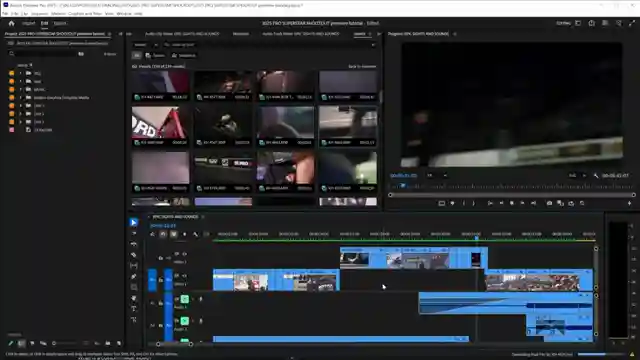Step back one frame in Program monitor

(501, 203)
